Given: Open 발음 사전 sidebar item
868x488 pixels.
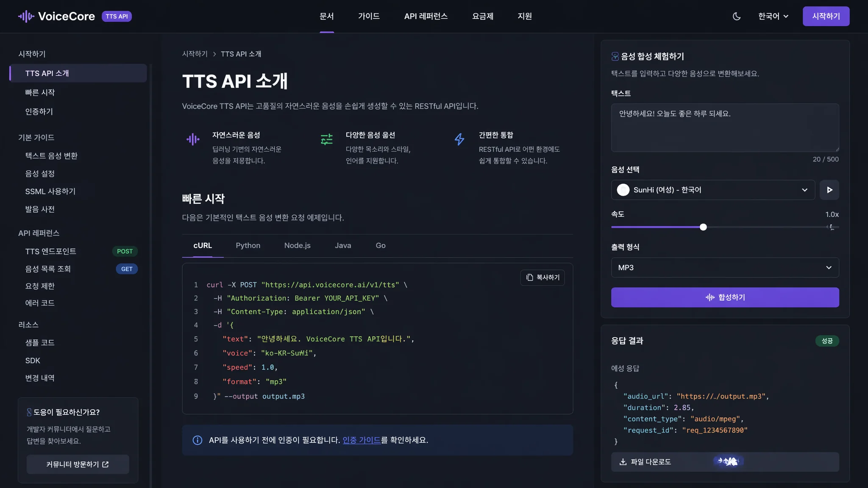Looking at the screenshot, I should 40,209.
